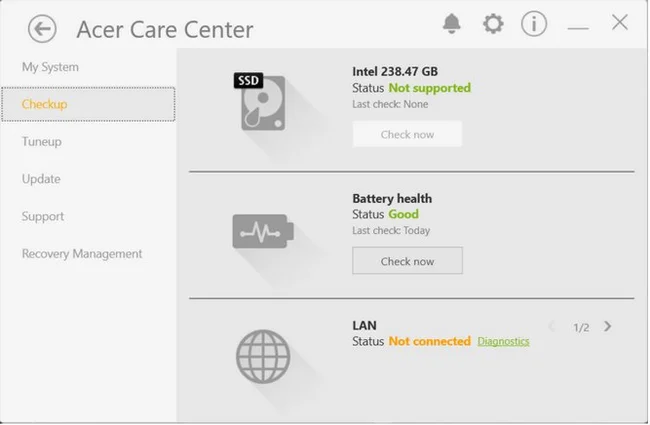Click the SSD drive icon
650x425 pixels.
pos(260,102)
